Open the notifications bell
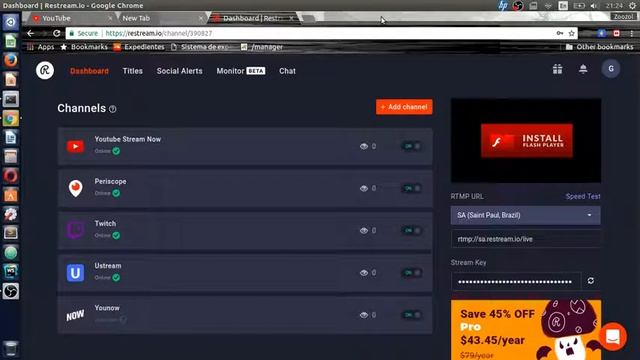 pyautogui.click(x=583, y=69)
